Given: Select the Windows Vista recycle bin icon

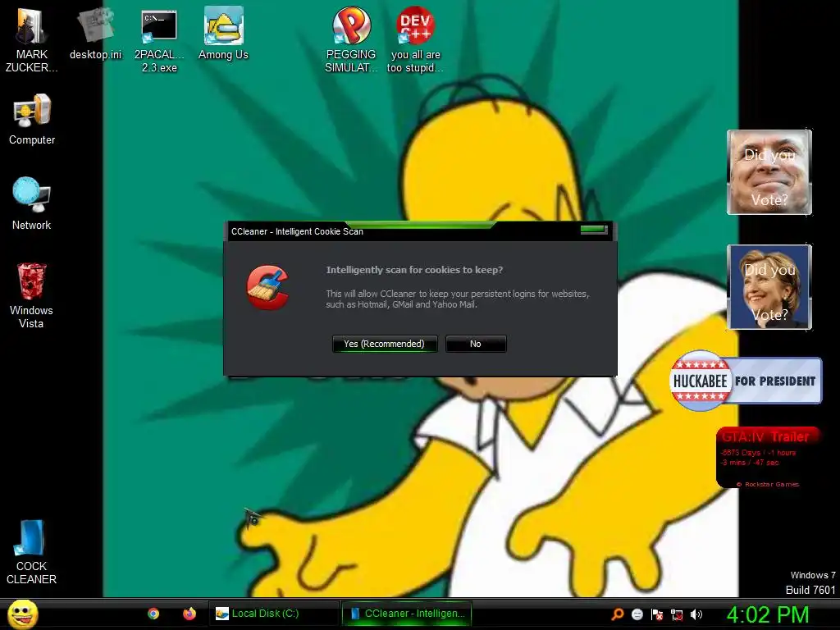Looking at the screenshot, I should coord(31,295).
